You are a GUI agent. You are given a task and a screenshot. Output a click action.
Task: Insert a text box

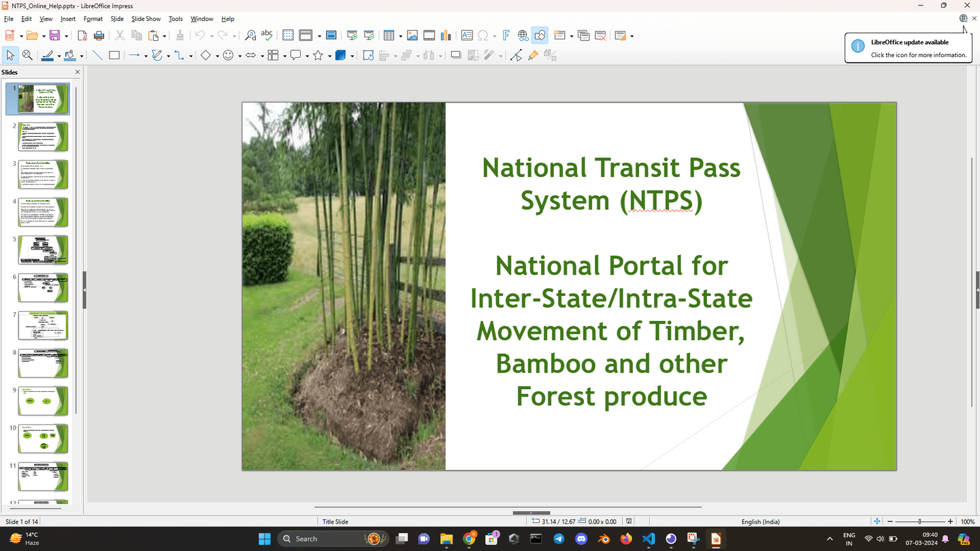(467, 35)
